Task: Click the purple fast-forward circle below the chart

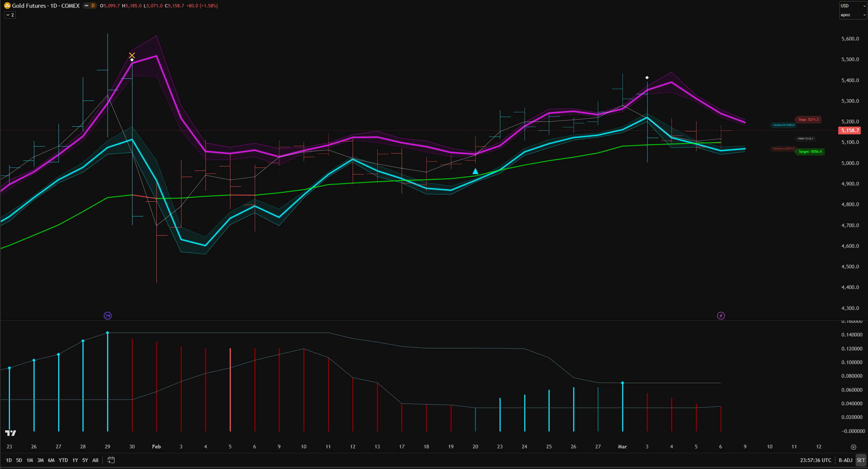Action: [107, 315]
